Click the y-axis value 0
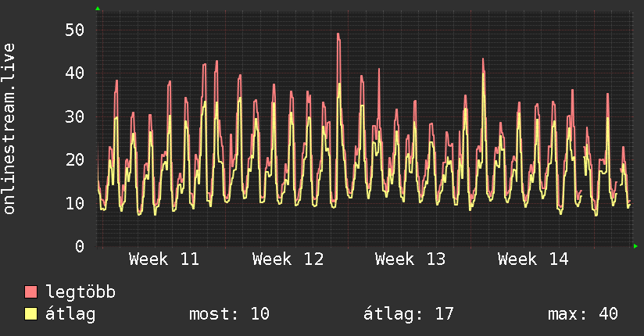The image size is (644, 336). pos(80,246)
